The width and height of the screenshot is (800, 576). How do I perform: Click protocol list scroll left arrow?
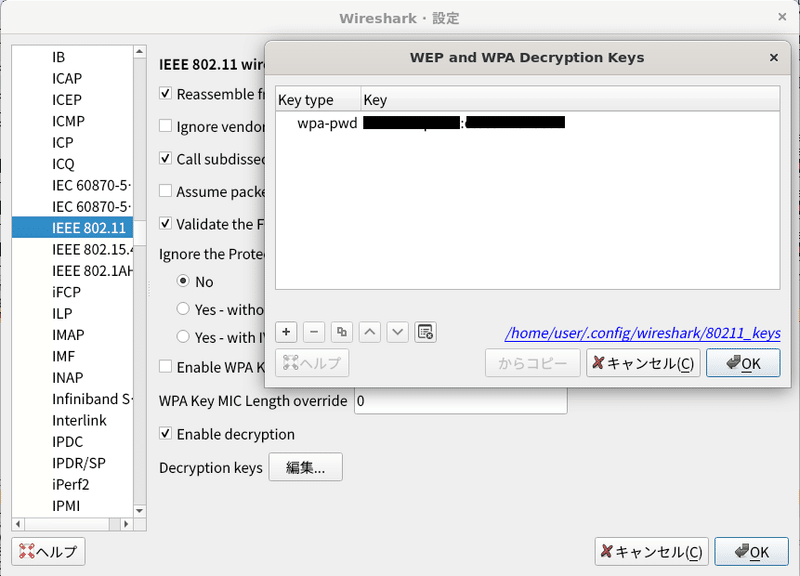18,524
